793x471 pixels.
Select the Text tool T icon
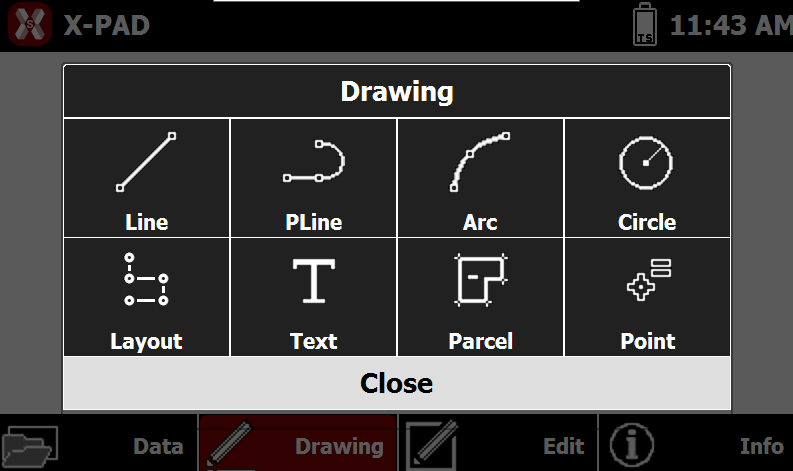pyautogui.click(x=314, y=281)
